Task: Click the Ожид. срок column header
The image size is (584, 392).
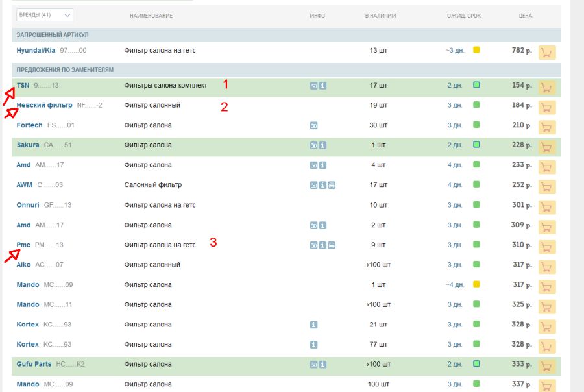Action: tap(464, 16)
